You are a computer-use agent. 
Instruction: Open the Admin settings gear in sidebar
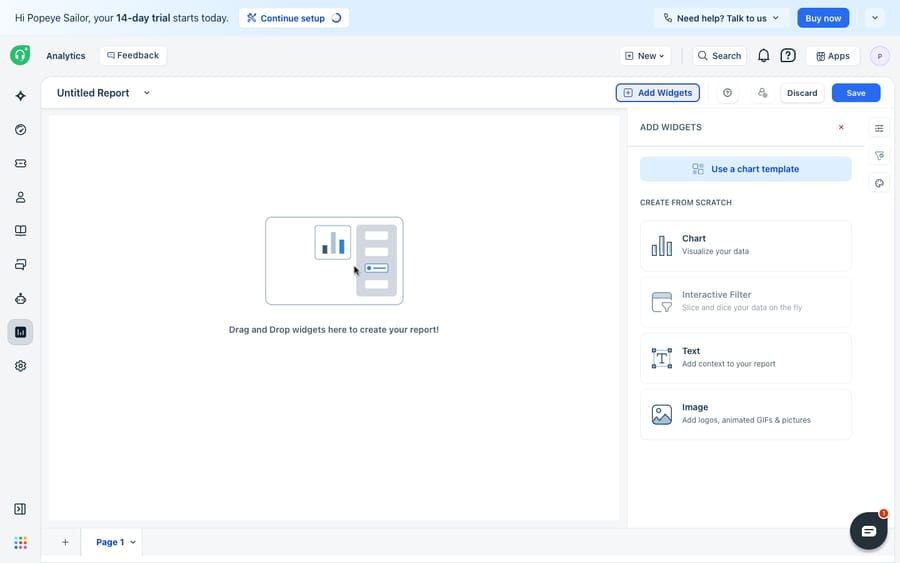click(x=21, y=366)
